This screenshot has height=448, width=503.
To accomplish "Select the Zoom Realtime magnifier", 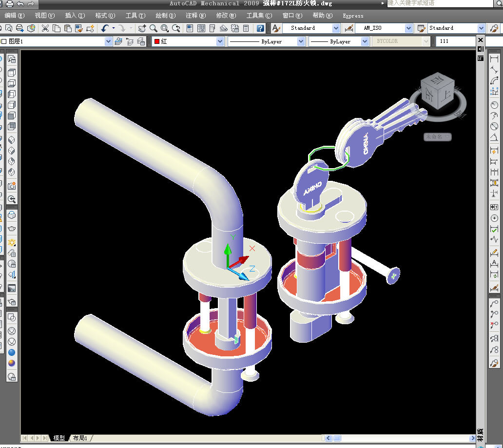I will [154, 28].
